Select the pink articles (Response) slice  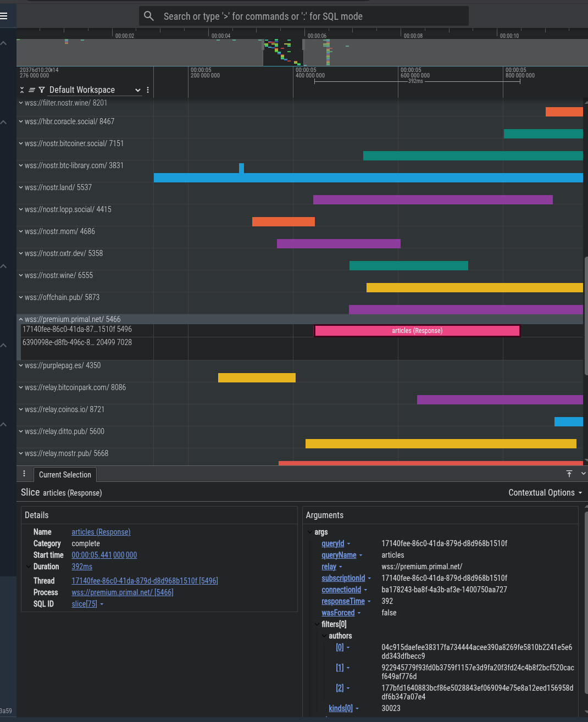417,331
